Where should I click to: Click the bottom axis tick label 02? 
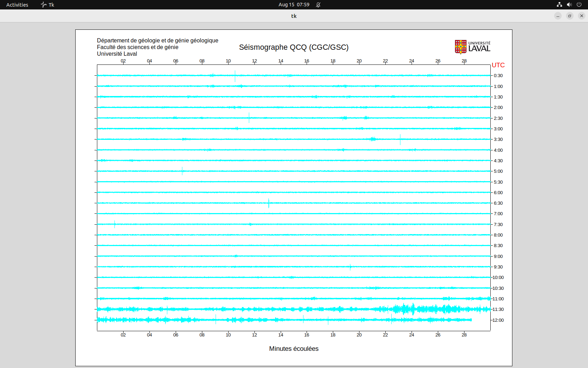pos(123,335)
